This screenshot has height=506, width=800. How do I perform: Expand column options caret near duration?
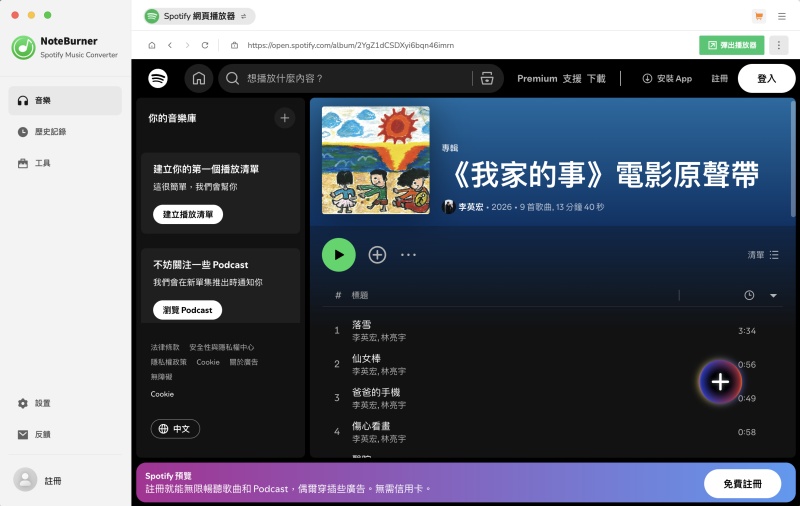click(x=773, y=295)
